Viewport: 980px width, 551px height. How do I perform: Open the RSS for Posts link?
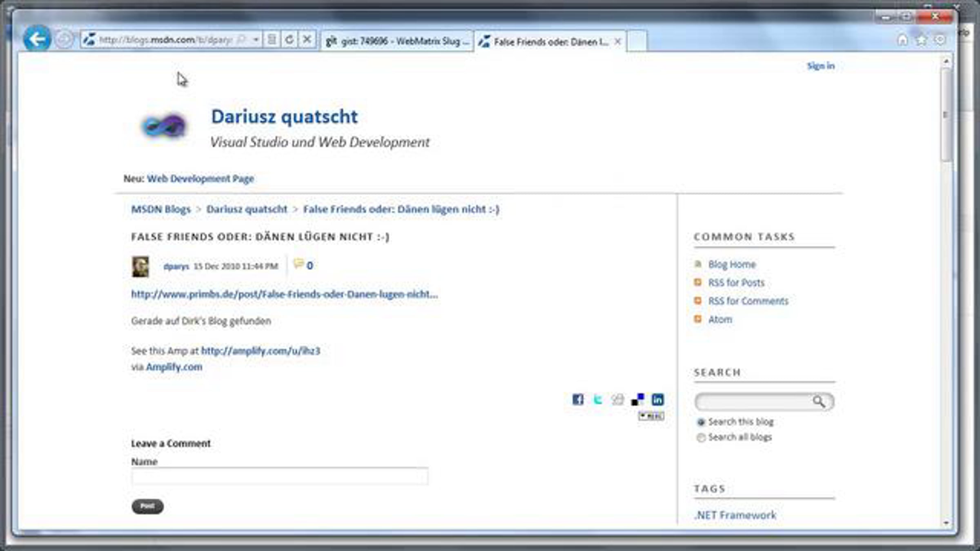tap(736, 282)
